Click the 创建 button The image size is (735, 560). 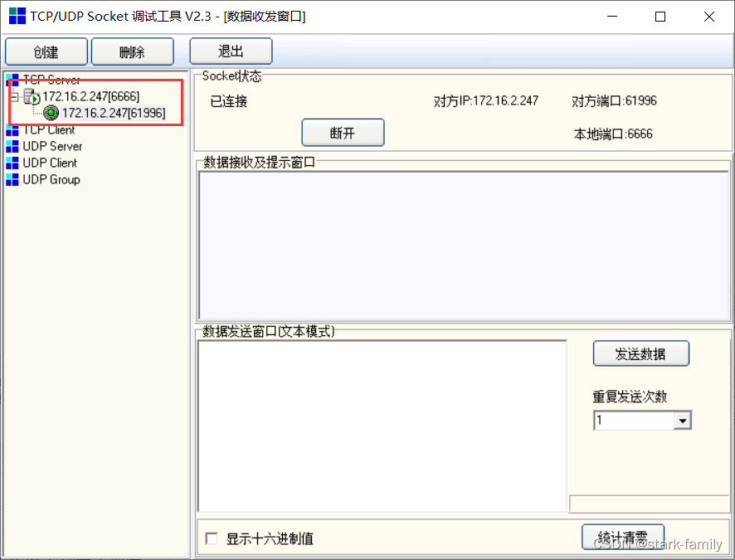46,51
